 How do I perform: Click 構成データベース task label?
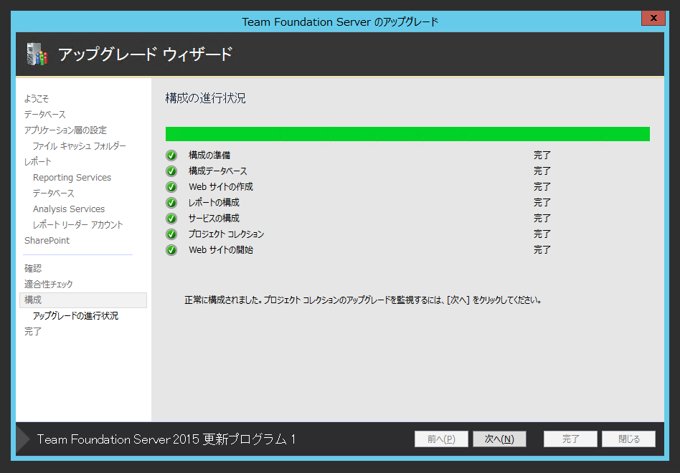(x=218, y=171)
